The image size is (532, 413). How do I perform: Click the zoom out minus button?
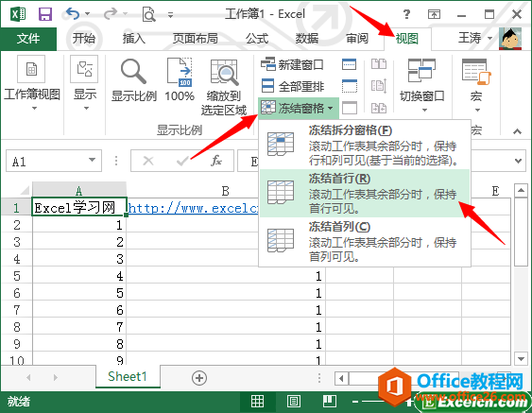[x=355, y=402]
